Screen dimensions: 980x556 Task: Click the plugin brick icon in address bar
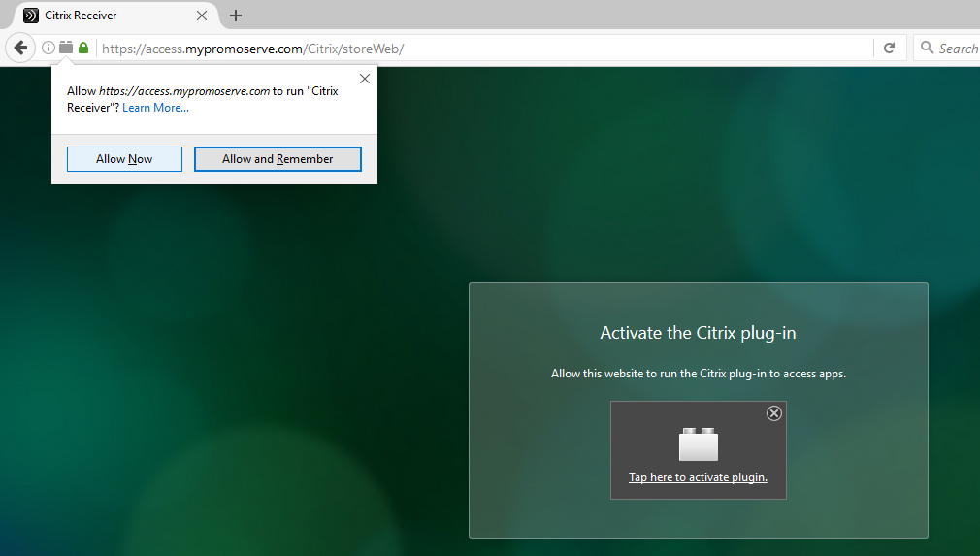66,47
